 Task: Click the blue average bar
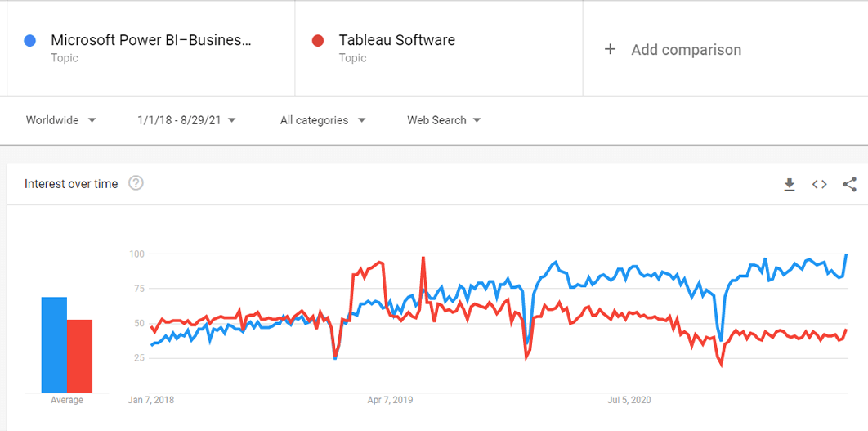54,344
